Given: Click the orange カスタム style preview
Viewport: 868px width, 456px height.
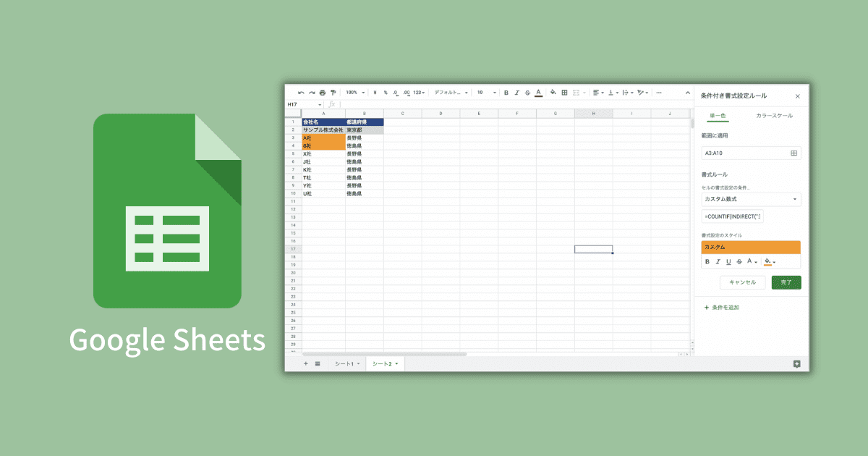Looking at the screenshot, I should click(751, 248).
